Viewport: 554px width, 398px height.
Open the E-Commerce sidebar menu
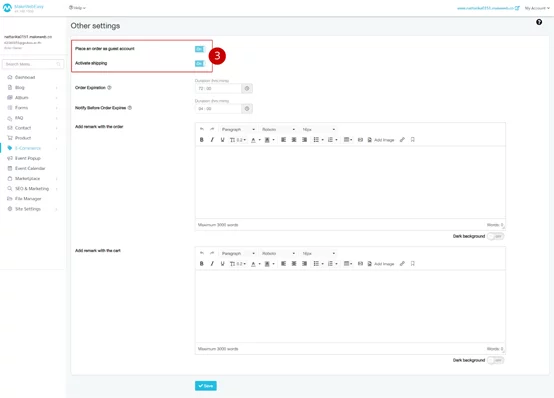click(x=32, y=148)
